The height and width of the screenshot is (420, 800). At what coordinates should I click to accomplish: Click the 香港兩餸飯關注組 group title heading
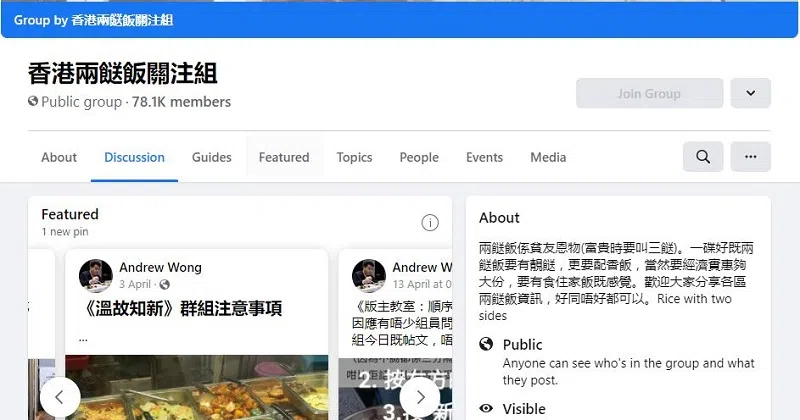pyautogui.click(x=122, y=73)
